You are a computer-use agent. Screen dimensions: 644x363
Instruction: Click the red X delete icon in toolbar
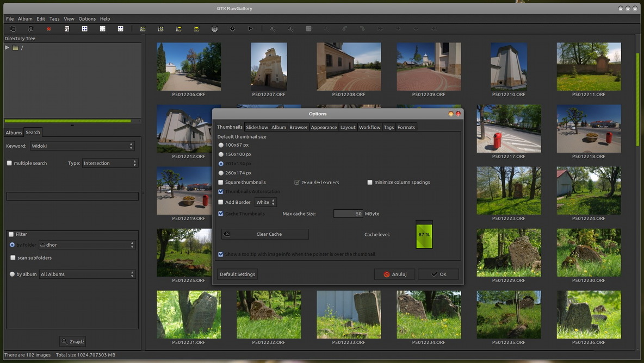click(49, 29)
